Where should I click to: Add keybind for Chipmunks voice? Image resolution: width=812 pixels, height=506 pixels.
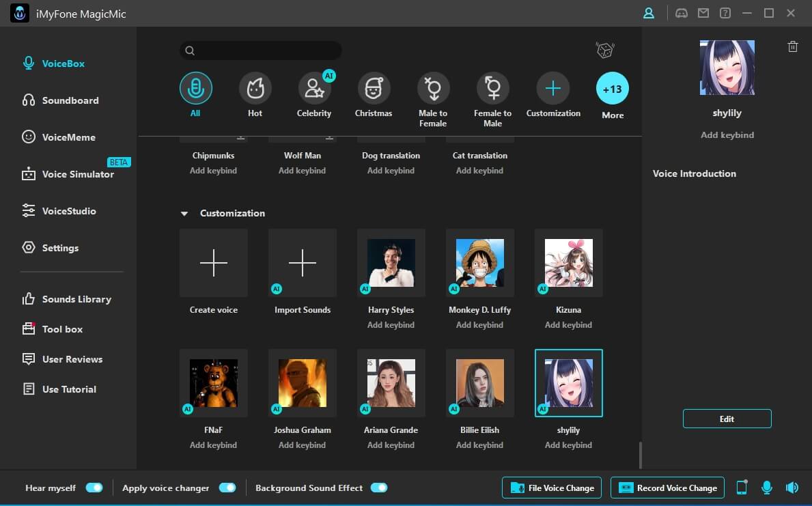pos(213,171)
